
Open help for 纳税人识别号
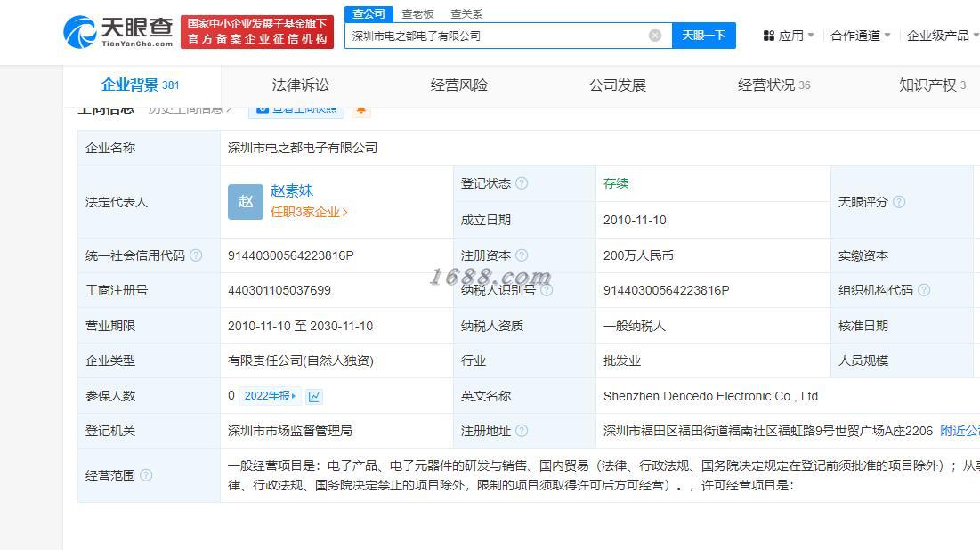[x=547, y=290]
